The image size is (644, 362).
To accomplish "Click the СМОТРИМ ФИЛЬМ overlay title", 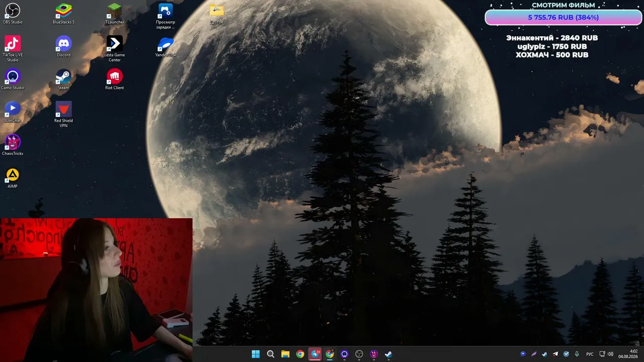I will [x=563, y=5].
